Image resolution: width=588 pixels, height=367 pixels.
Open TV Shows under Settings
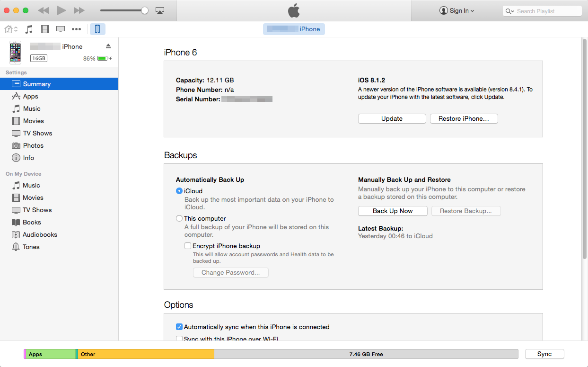pyautogui.click(x=59, y=133)
